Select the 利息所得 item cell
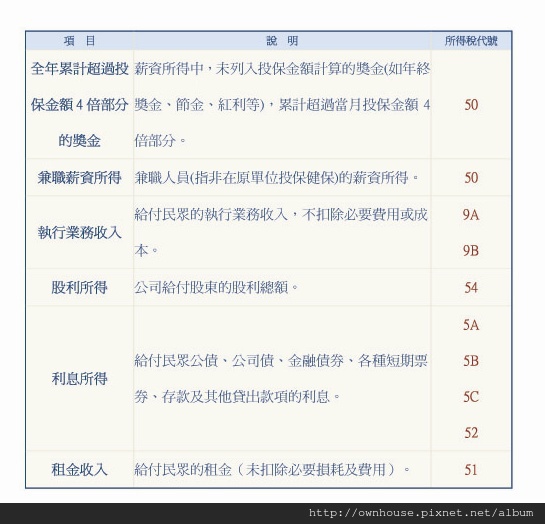545x524 pixels. [x=80, y=378]
